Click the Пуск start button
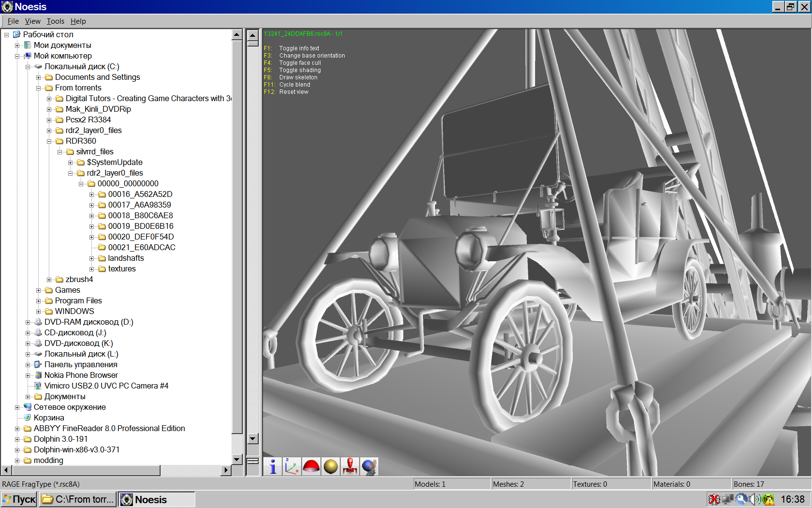This screenshot has height=508, width=812. pos(19,499)
